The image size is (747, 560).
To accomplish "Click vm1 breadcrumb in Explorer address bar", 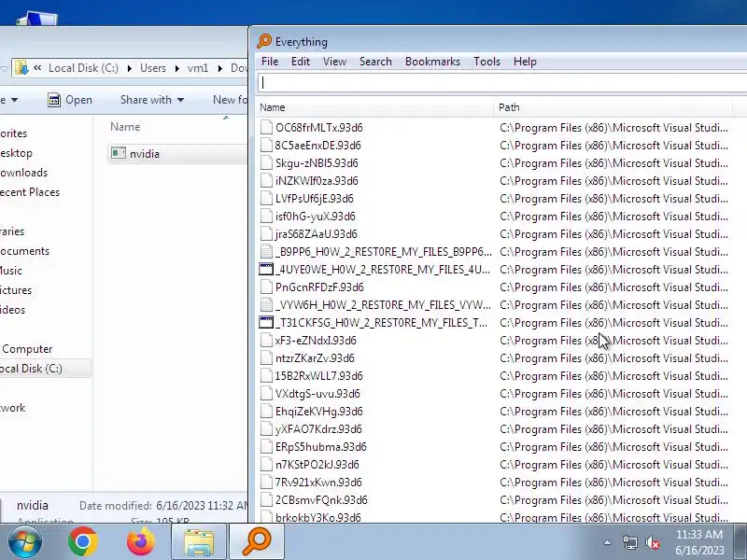I will pos(198,68).
